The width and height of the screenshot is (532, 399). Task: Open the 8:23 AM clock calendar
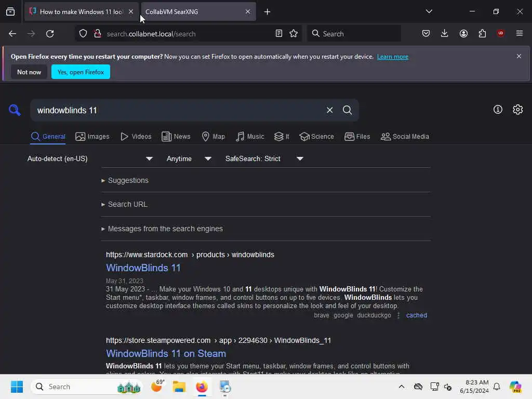click(474, 387)
